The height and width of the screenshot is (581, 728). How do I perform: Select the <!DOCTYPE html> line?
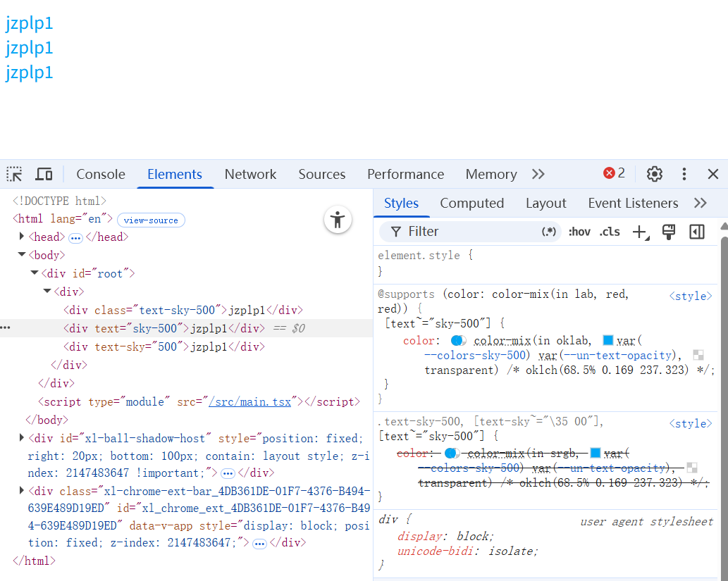59,201
